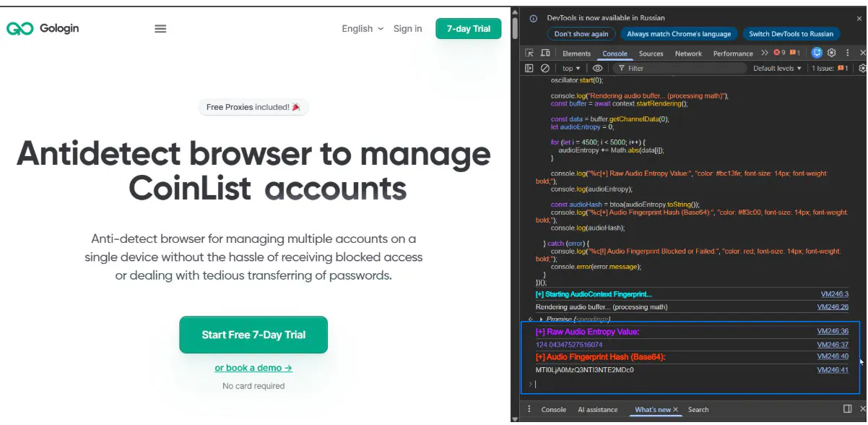Clear the console with the ban icon

545,68
